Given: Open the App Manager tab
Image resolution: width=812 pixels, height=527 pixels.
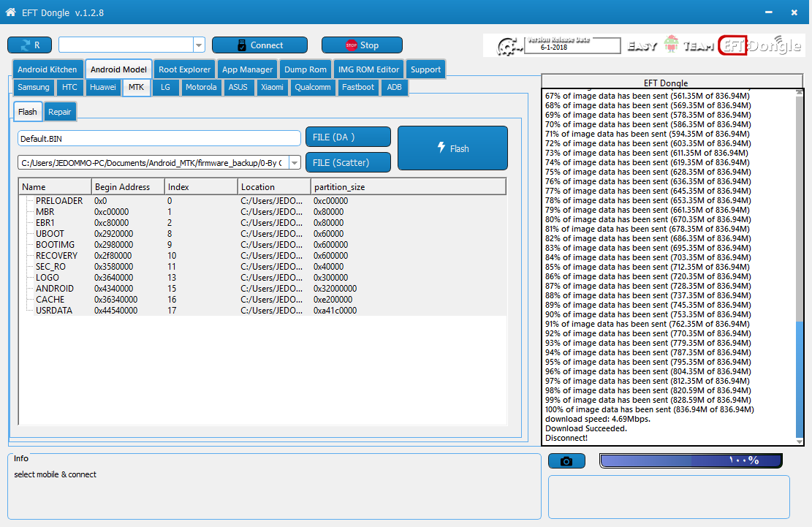Looking at the screenshot, I should point(247,69).
